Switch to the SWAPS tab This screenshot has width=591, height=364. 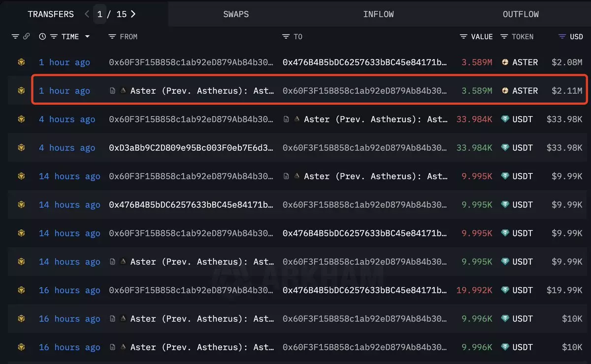point(236,14)
